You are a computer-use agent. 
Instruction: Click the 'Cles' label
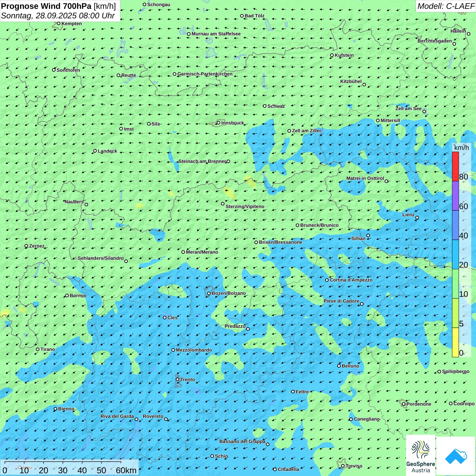[172, 318]
